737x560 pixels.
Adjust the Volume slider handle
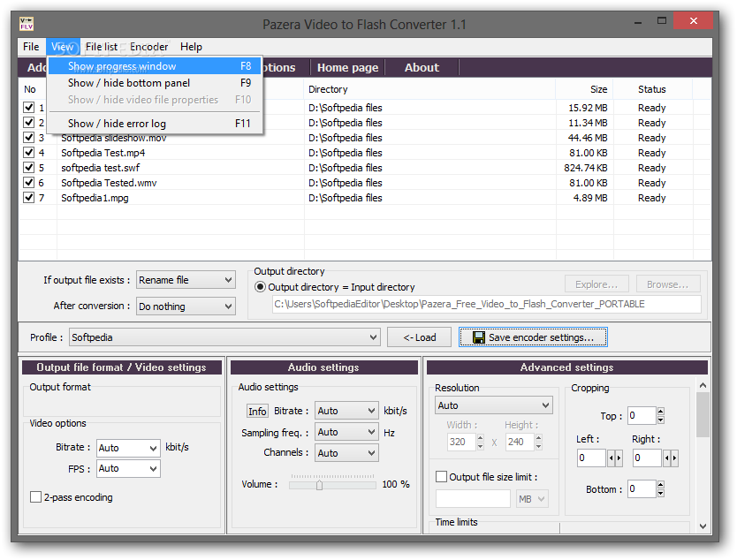pos(319,485)
